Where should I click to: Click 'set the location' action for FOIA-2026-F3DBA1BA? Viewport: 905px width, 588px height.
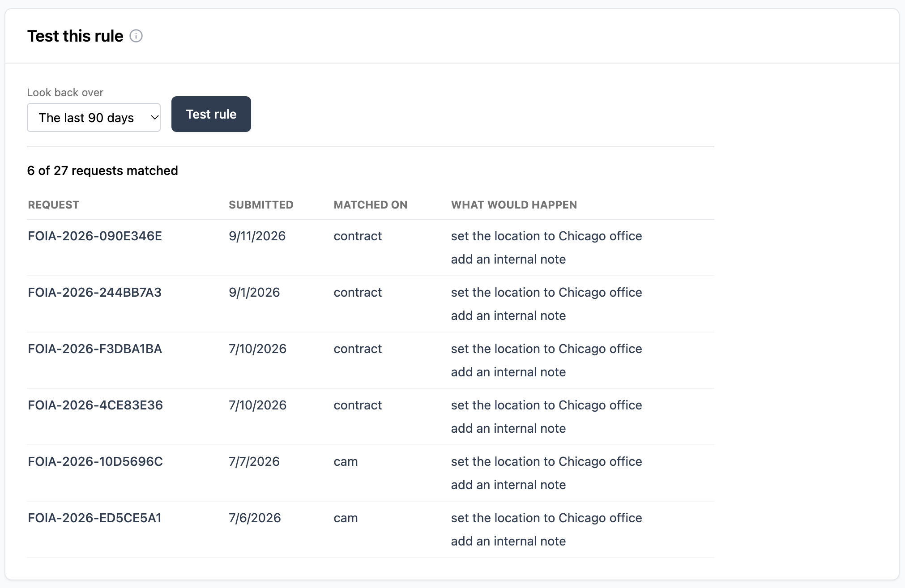[546, 349]
